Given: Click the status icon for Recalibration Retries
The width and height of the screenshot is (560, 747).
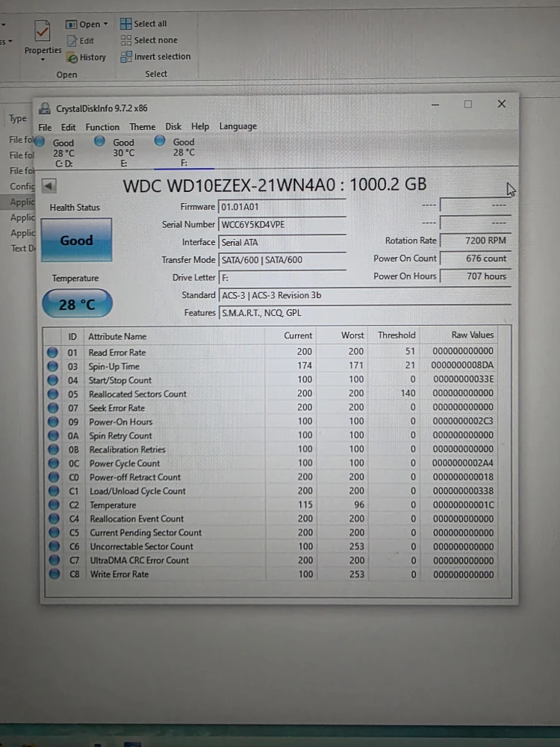Looking at the screenshot, I should (54, 450).
